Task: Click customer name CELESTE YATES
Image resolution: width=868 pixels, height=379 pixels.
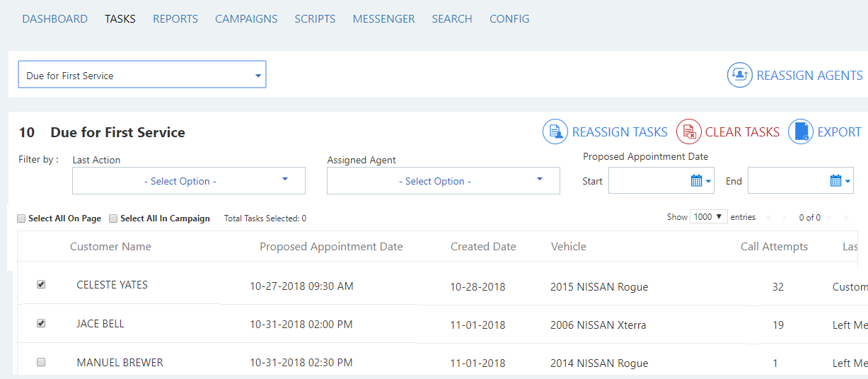Action: pos(112,285)
